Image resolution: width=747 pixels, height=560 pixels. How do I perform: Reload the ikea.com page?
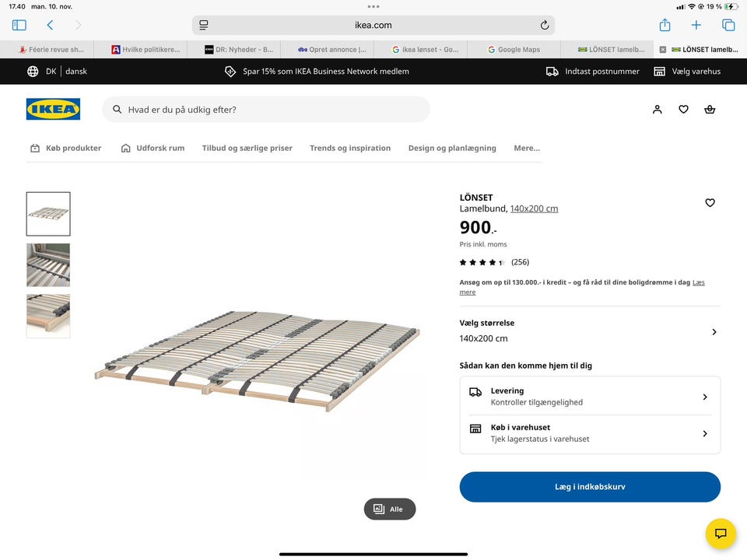click(x=545, y=25)
